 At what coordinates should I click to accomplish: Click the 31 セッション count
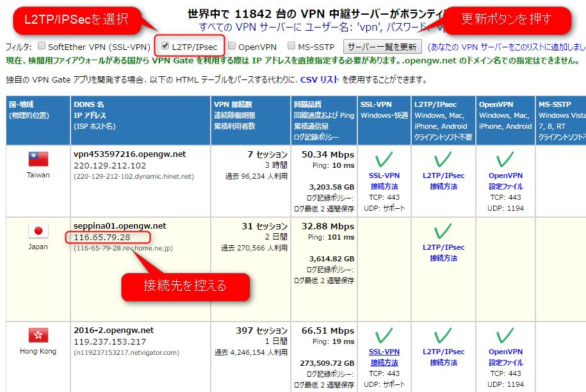(x=265, y=226)
